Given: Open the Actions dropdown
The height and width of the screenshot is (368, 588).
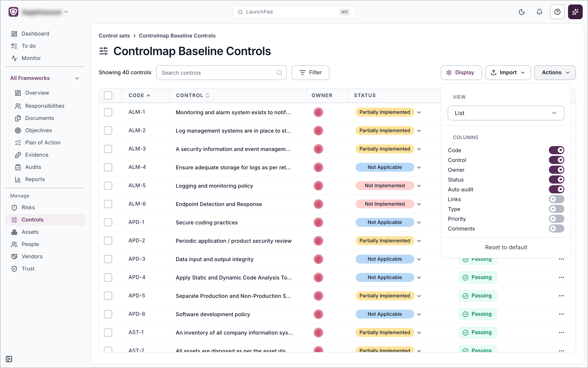Looking at the screenshot, I should [555, 73].
